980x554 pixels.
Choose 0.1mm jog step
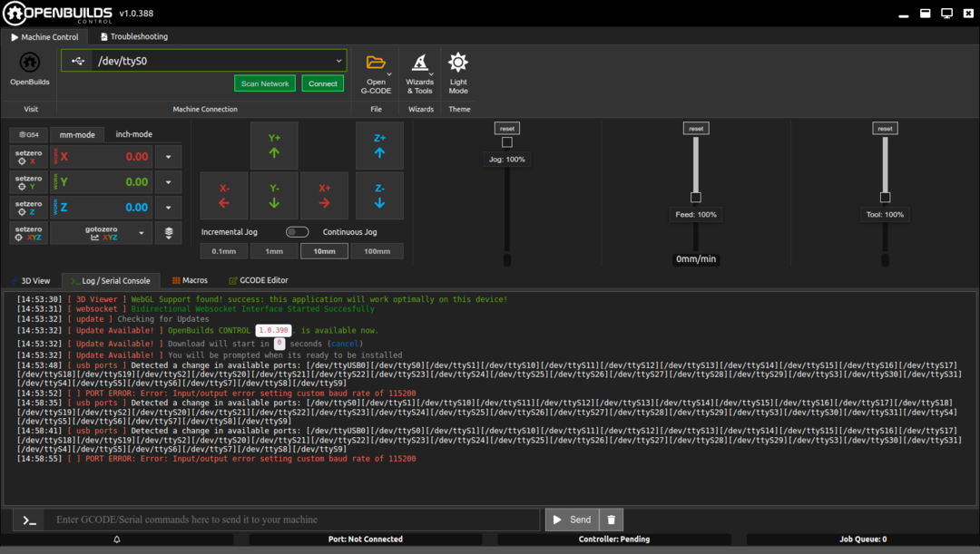click(224, 251)
